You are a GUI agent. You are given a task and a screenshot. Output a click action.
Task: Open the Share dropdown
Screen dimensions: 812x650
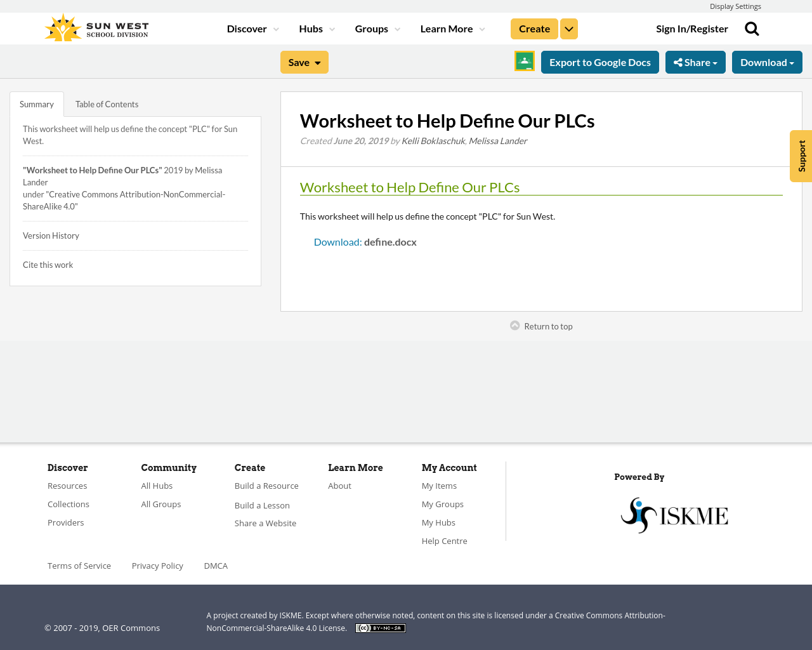coord(695,61)
